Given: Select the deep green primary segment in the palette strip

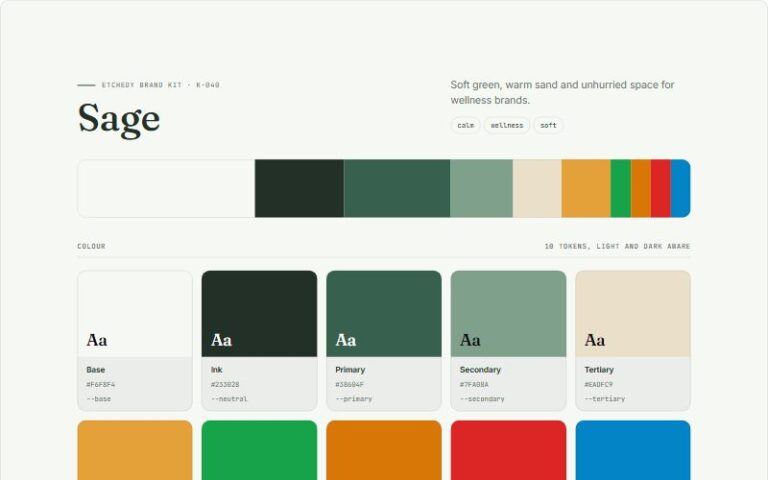Looking at the screenshot, I should (397, 188).
